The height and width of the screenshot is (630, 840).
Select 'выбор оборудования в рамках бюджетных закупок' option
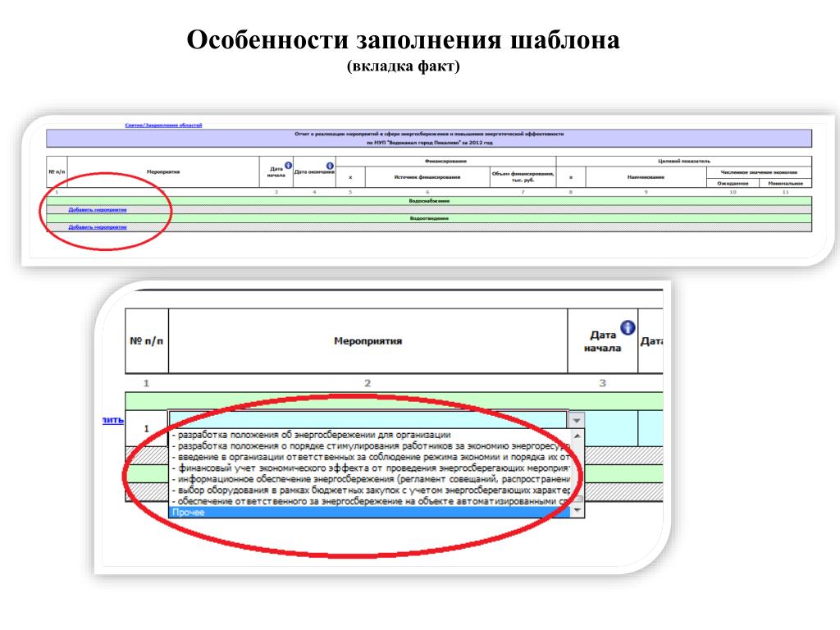coord(370,491)
